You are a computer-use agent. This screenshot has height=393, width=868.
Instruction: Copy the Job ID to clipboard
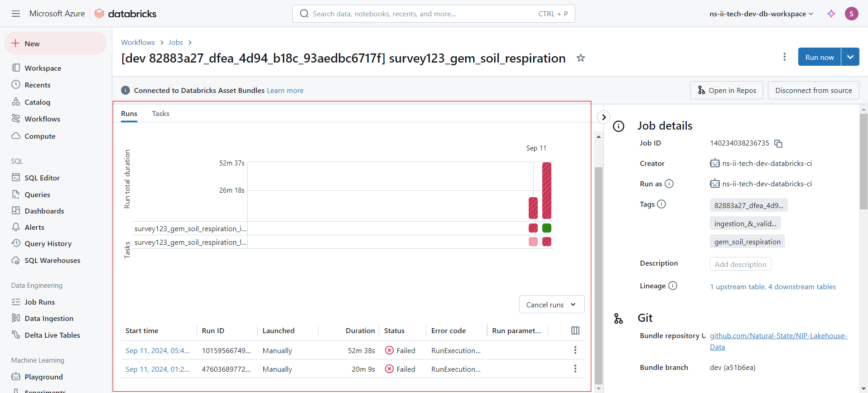coord(778,144)
